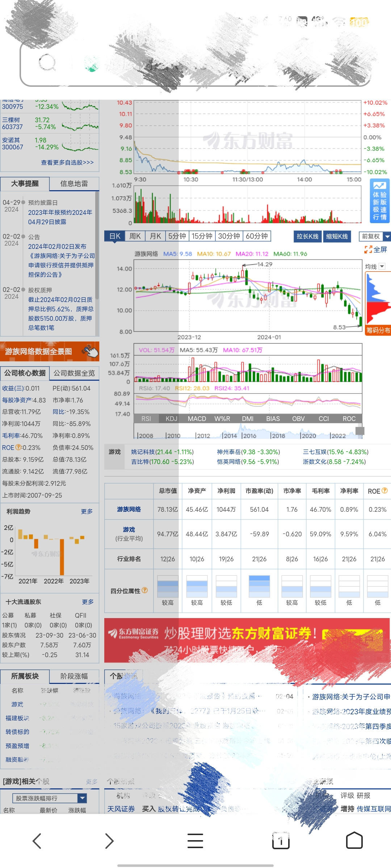
Task: Select the W%R indicator tab
Action: tap(222, 418)
